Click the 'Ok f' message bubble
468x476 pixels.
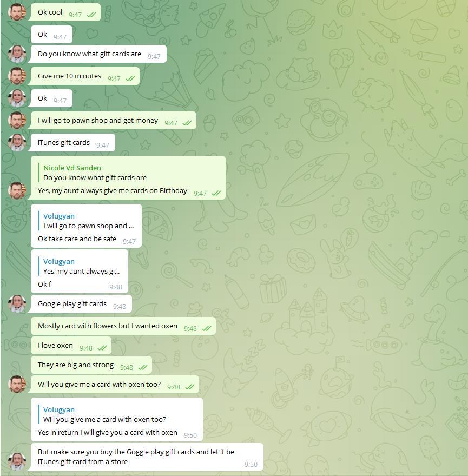tap(80, 272)
